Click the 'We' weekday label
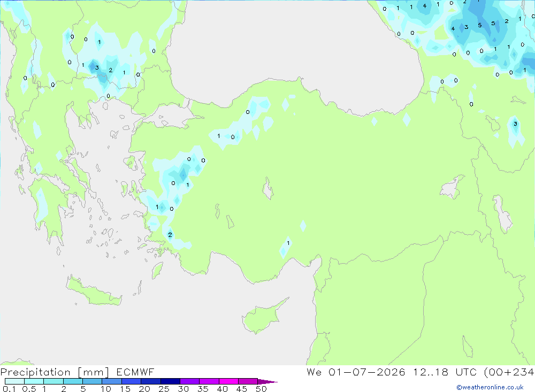 coord(314,372)
